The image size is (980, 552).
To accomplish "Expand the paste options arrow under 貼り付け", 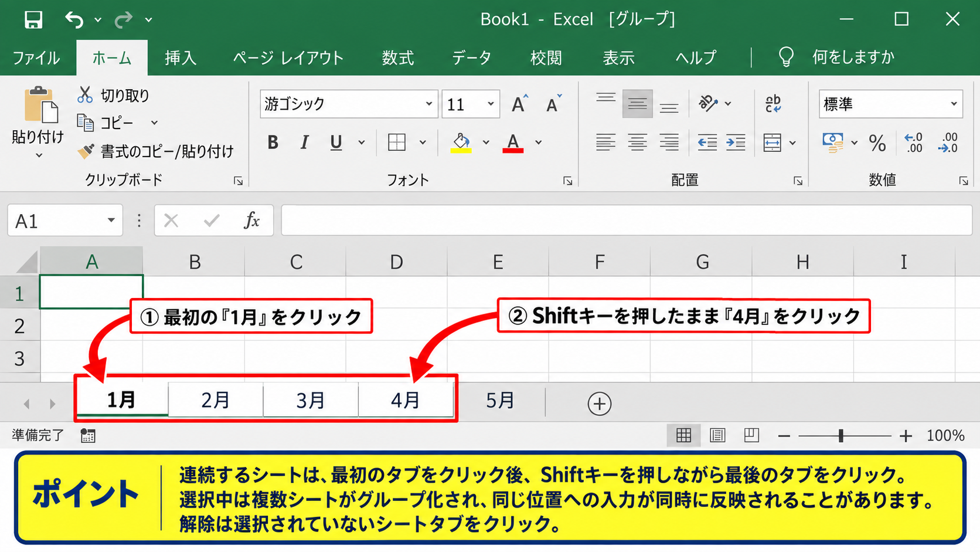I will (39, 155).
